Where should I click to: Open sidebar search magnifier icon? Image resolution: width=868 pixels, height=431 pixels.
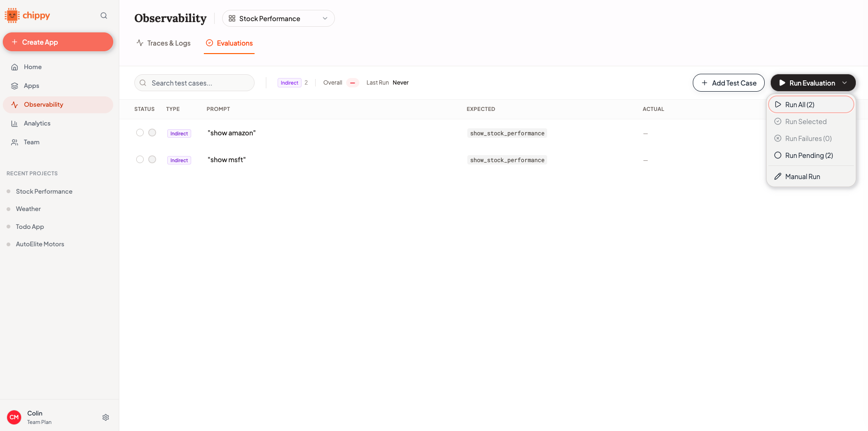click(x=104, y=16)
